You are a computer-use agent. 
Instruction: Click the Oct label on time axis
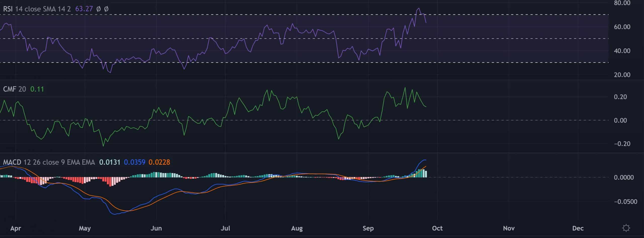pos(437,228)
